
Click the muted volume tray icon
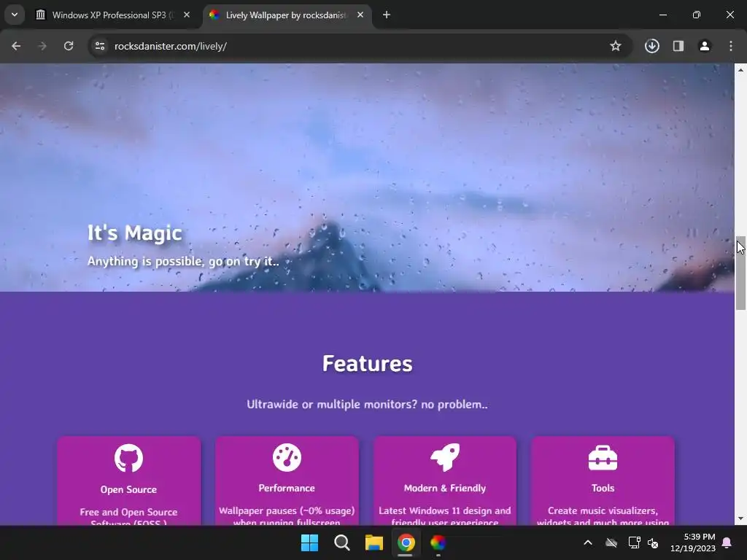pos(653,542)
